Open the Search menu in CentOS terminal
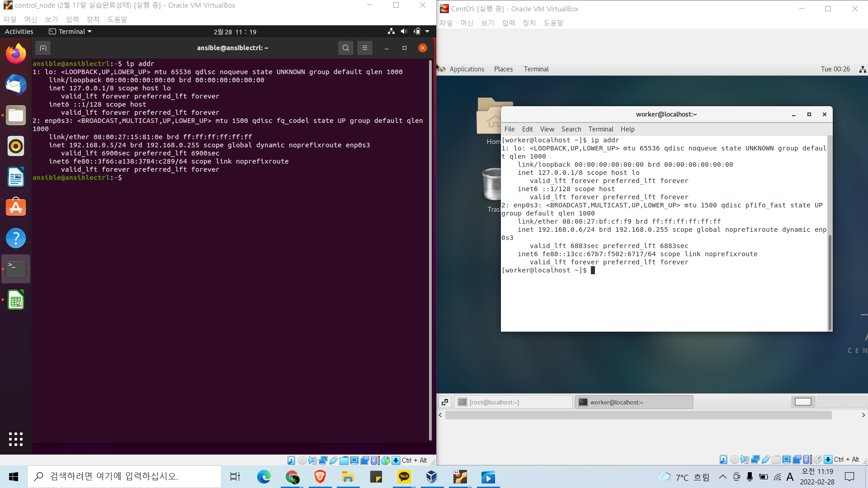This screenshot has height=488, width=868. [x=571, y=129]
